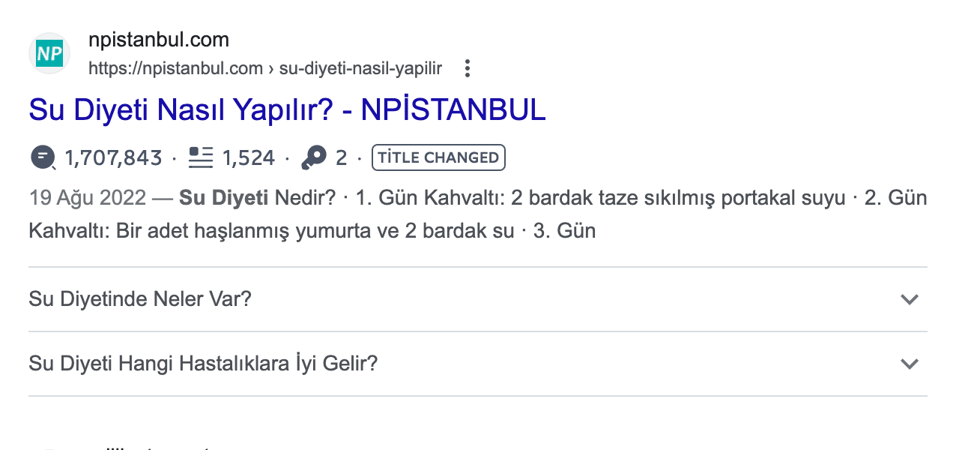Open 'Su Diyeti Nasıl Yapılır? - NPİSTANBUL' result

tap(286, 109)
